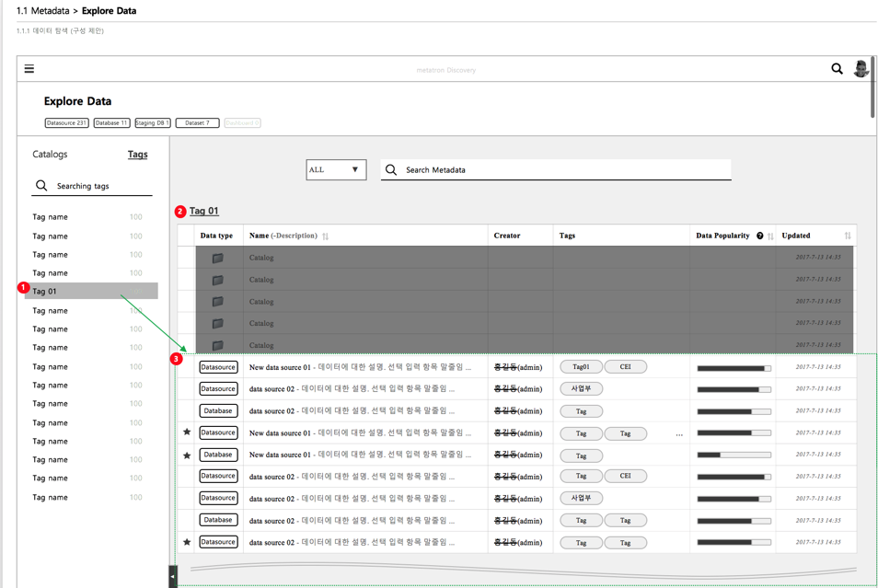Click the Tag 01 heading link

tap(203, 211)
